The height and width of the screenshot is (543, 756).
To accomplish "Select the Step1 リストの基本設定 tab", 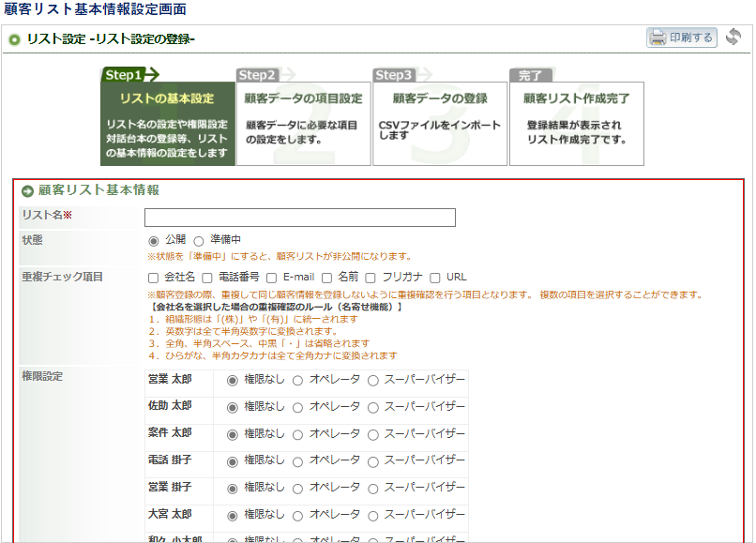I will click(167, 117).
